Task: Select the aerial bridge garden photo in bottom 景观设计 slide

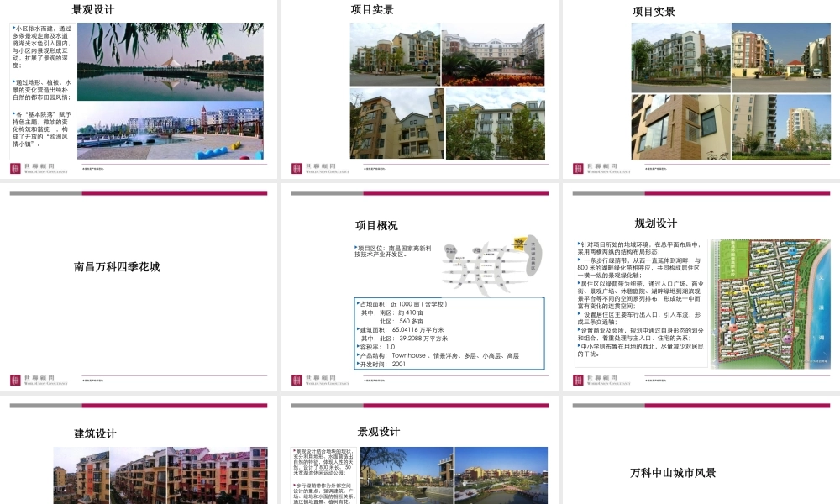Action: [501, 475]
